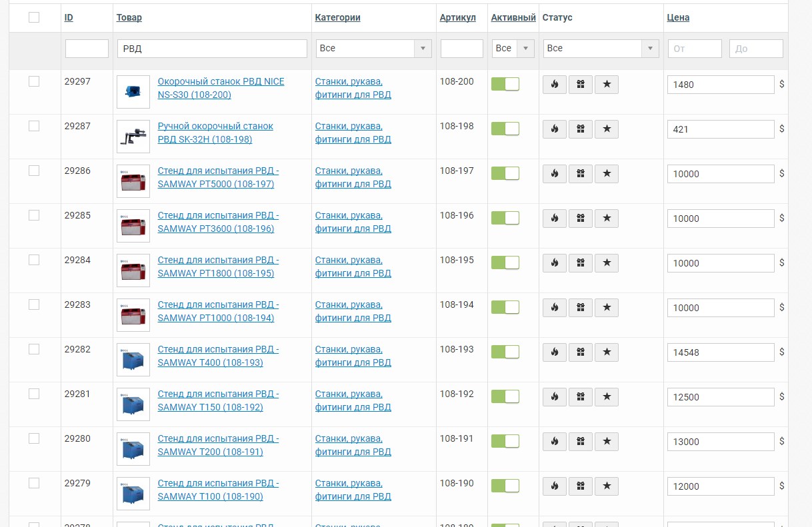Edit the price field showing 1480
Screen dimensions: 812x527
coord(721,85)
